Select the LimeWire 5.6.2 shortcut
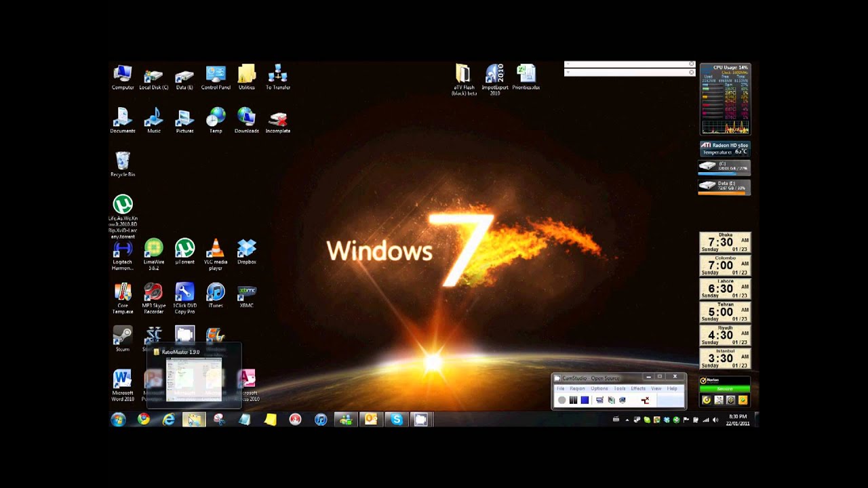 click(154, 256)
